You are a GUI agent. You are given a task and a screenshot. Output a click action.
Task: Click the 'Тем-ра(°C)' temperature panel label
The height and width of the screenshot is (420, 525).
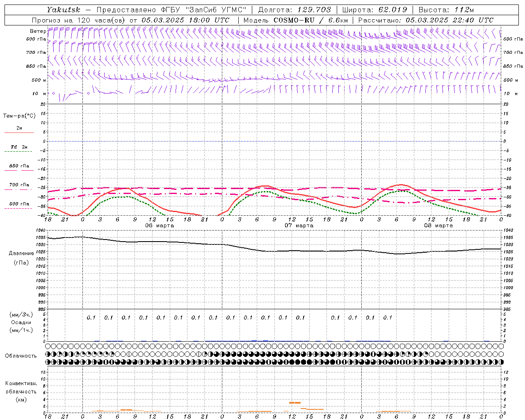click(19, 116)
